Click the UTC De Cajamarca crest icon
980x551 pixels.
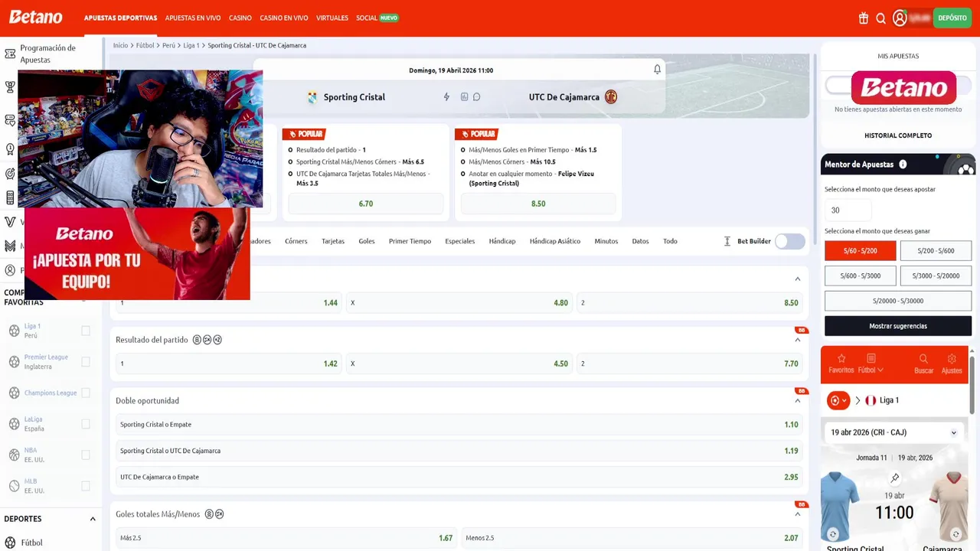[611, 97]
